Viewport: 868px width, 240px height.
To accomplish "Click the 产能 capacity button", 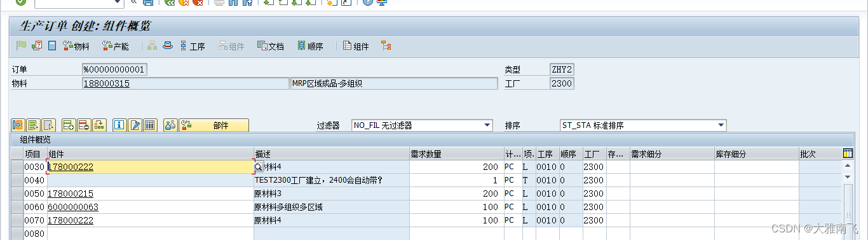I will click(x=115, y=46).
